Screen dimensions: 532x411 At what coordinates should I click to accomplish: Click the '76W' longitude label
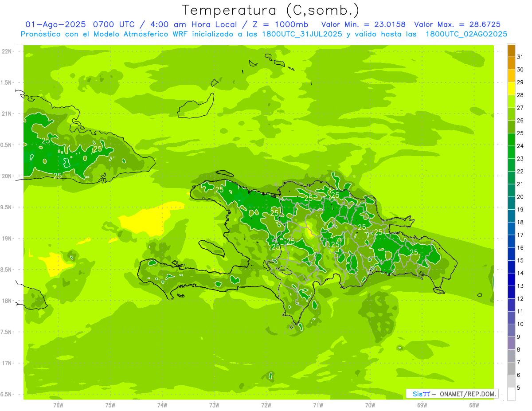(58, 405)
